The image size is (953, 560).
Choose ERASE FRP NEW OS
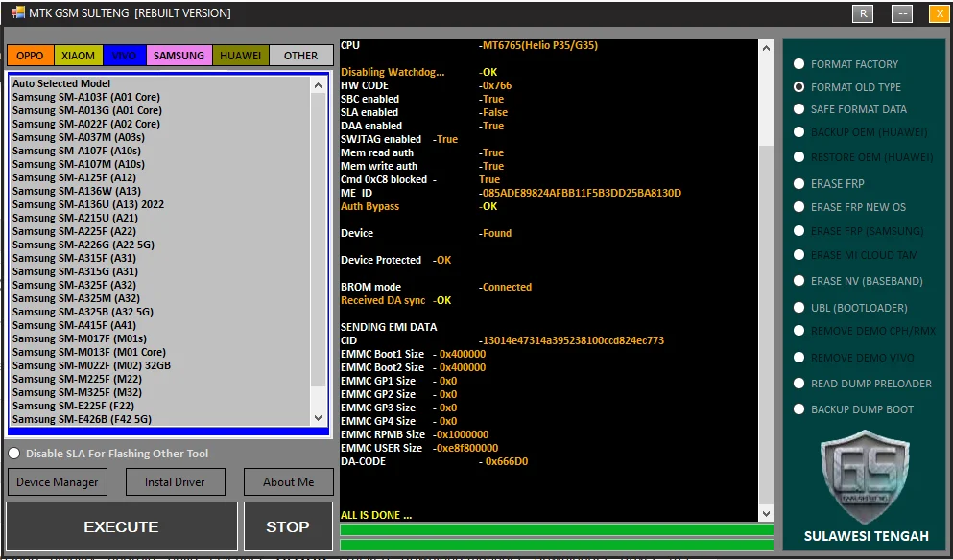point(849,207)
